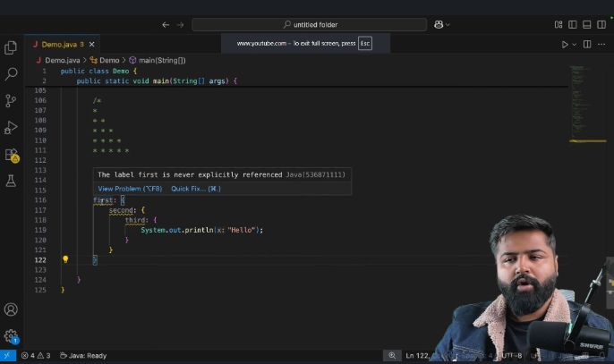The height and width of the screenshot is (364, 614).
Task: Open the Run and Debug view
Action: click(x=11, y=128)
